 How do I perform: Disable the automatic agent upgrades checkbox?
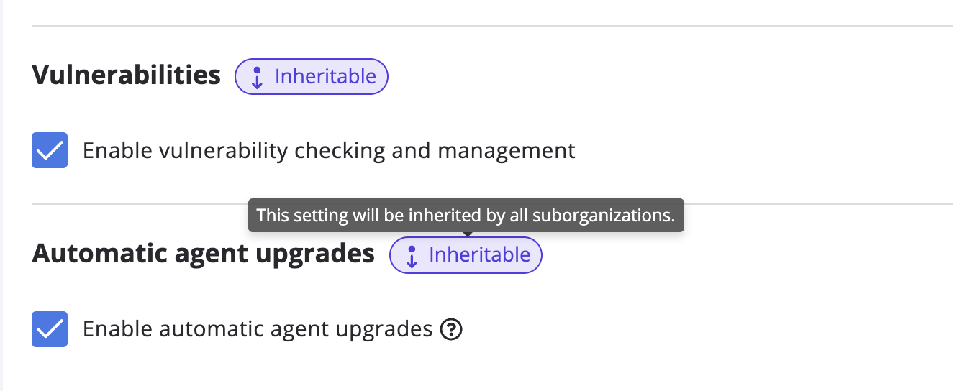50,329
